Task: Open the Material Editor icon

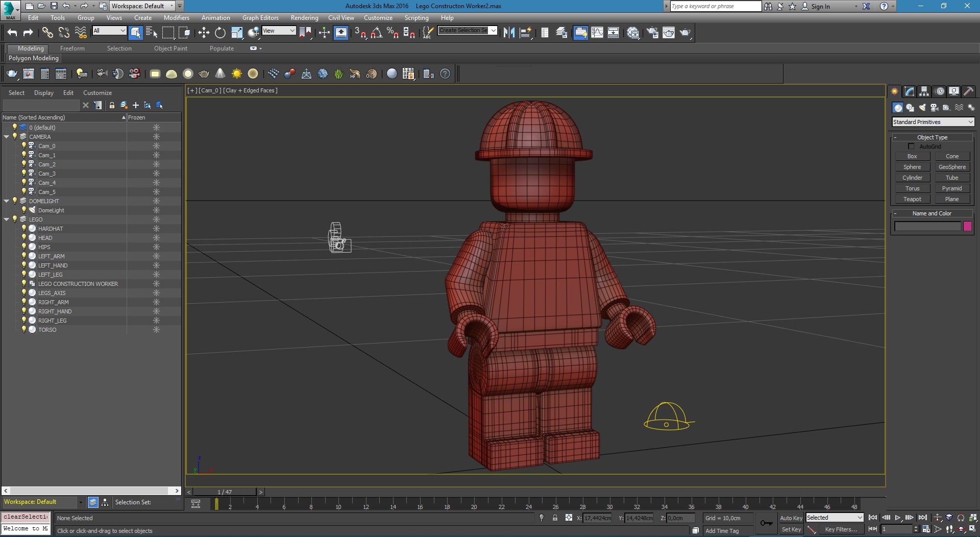Action: point(633,33)
